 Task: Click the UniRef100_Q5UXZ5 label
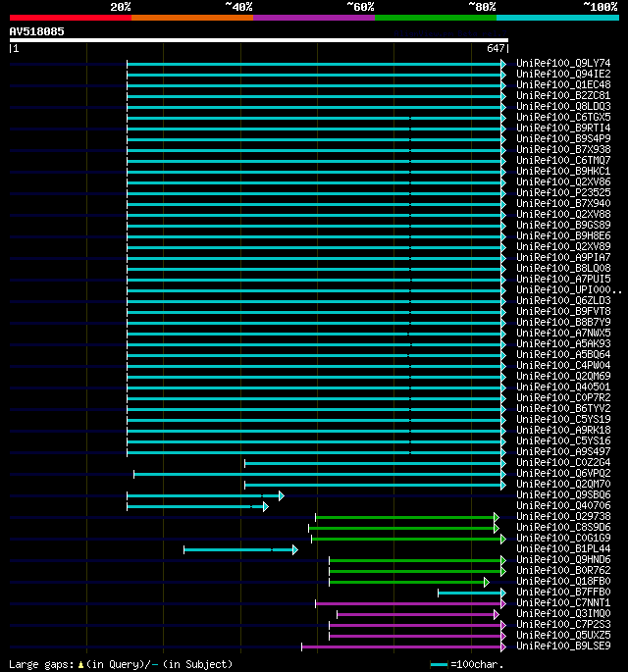click(563, 635)
